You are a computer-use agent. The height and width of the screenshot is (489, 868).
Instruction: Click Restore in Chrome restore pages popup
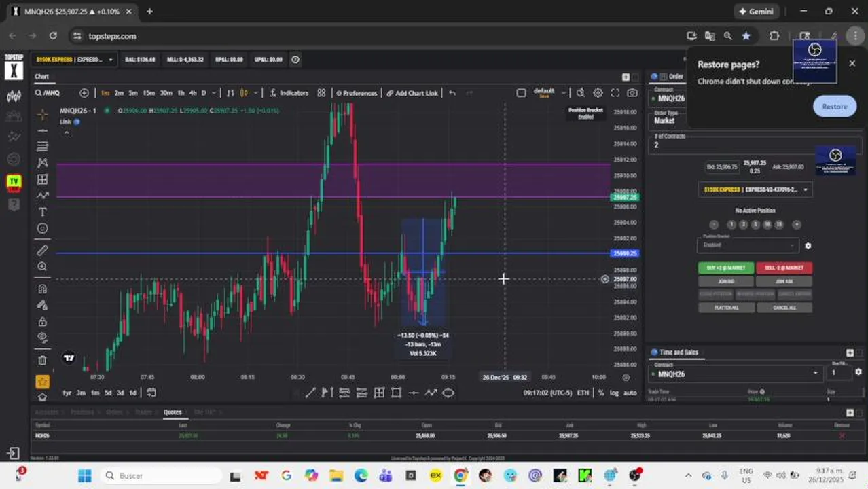(x=834, y=107)
